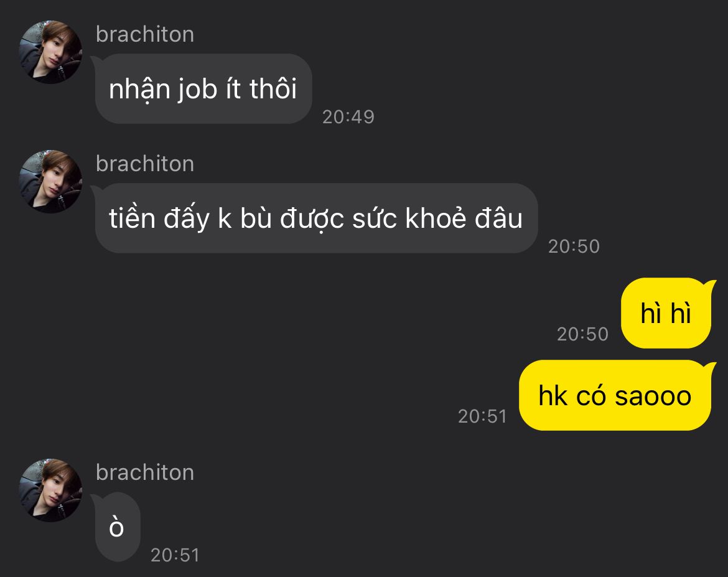Viewport: 728px width, 577px height.
Task: Tap the 20:51 timestamp left of 'hk có saooo'
Action: (482, 416)
